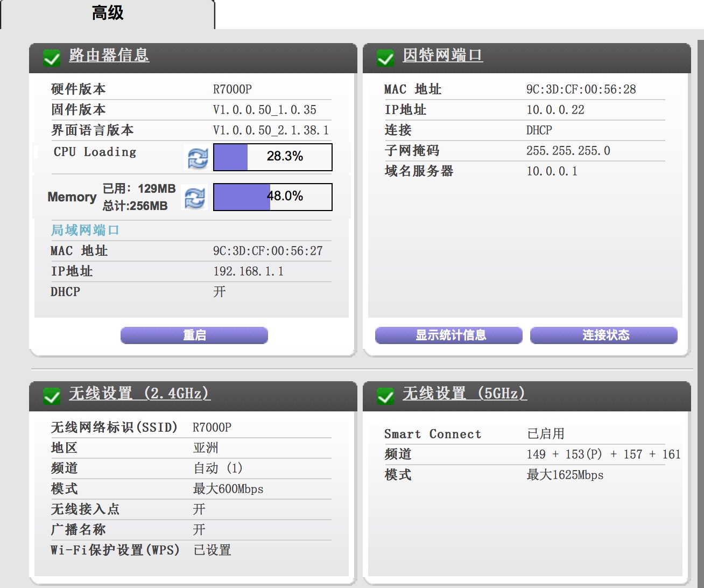
Task: Click 连接状态 to check connection status
Action: (x=605, y=335)
